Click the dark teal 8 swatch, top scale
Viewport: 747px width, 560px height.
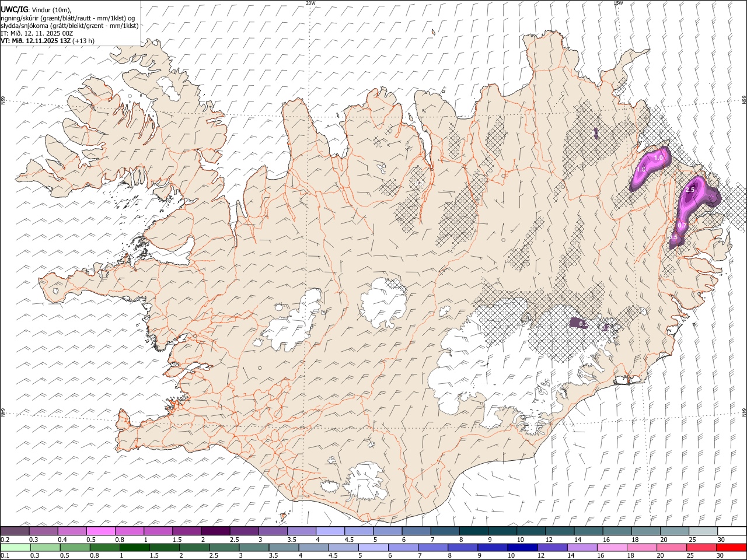pos(473,531)
